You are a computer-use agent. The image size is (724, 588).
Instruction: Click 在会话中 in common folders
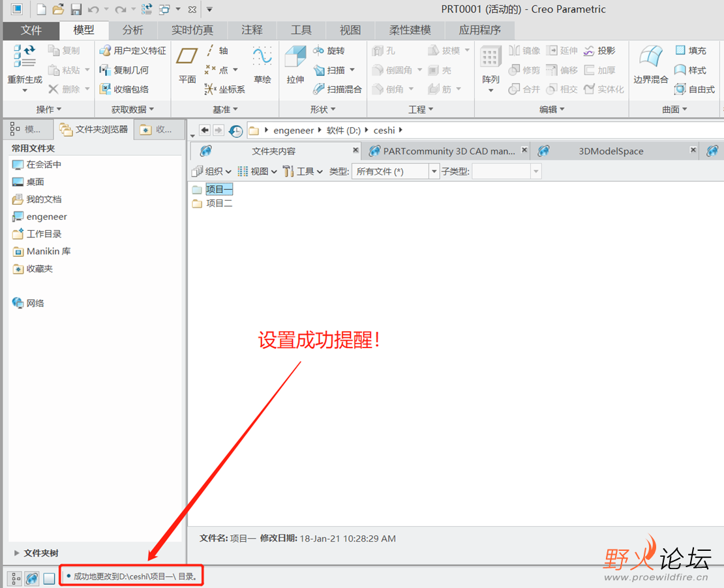(37, 164)
